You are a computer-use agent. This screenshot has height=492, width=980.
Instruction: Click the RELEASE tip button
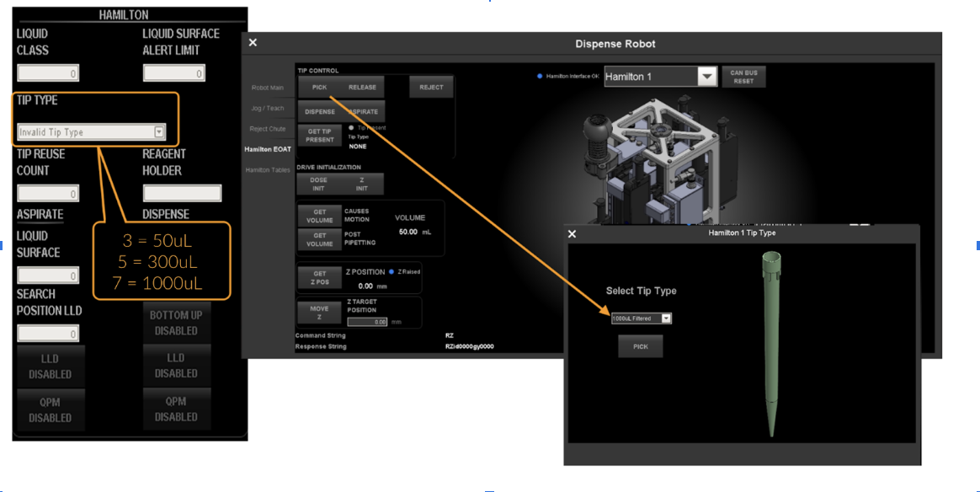tap(363, 88)
